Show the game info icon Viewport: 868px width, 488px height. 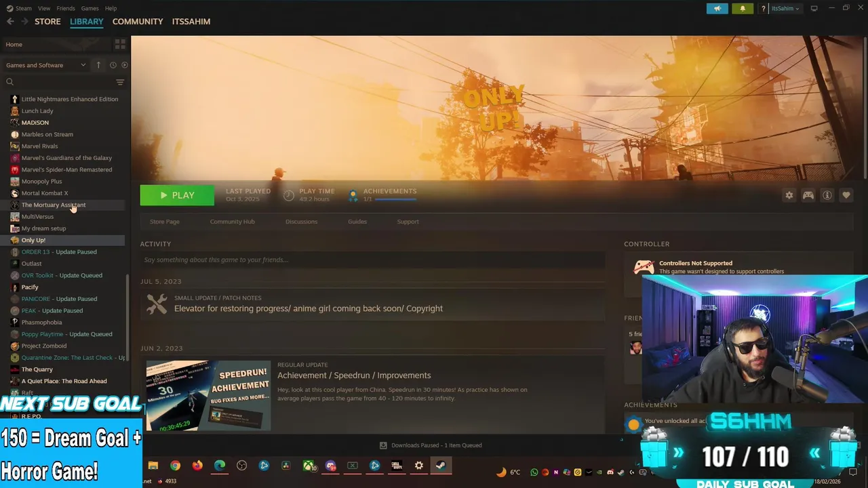pyautogui.click(x=827, y=195)
